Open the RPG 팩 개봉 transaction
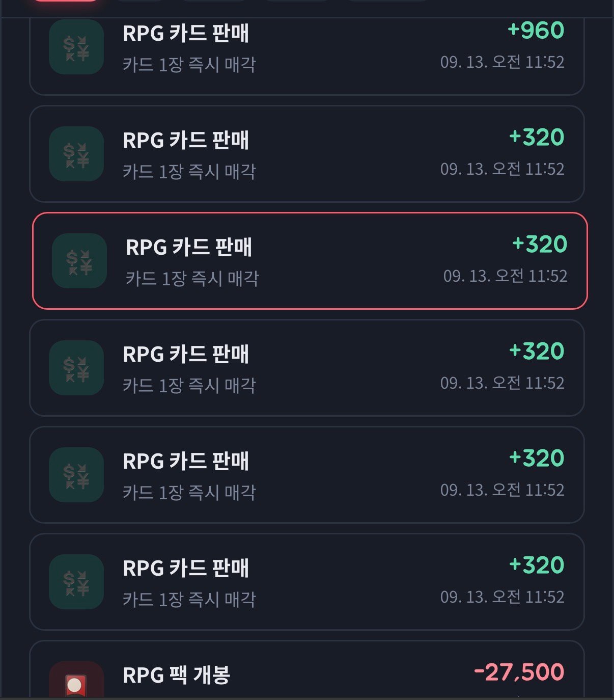Screen dimensions: 614x700 pyautogui.click(x=307, y=670)
